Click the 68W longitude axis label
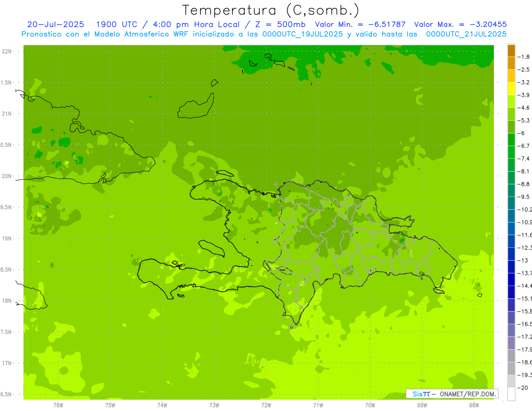This screenshot has width=532, height=411. pyautogui.click(x=474, y=405)
